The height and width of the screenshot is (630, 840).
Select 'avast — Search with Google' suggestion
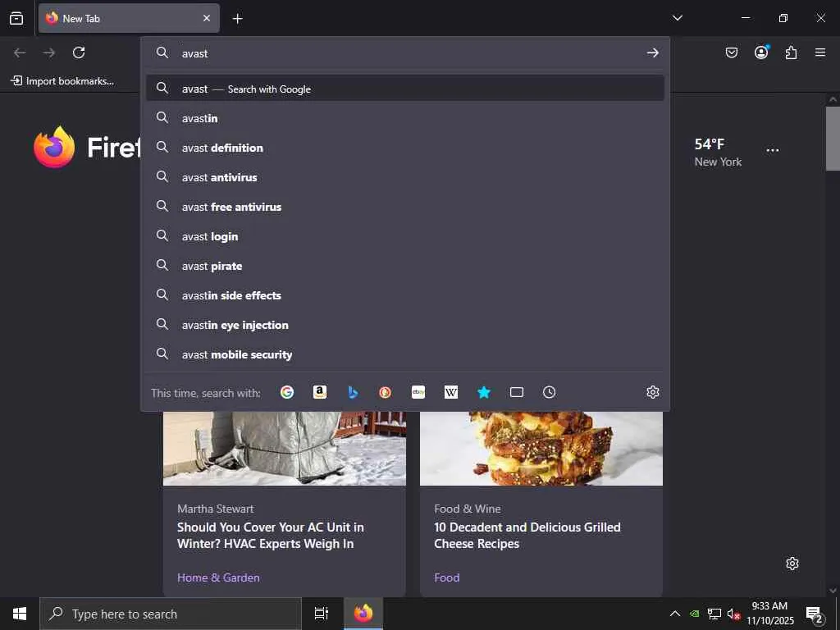click(405, 89)
